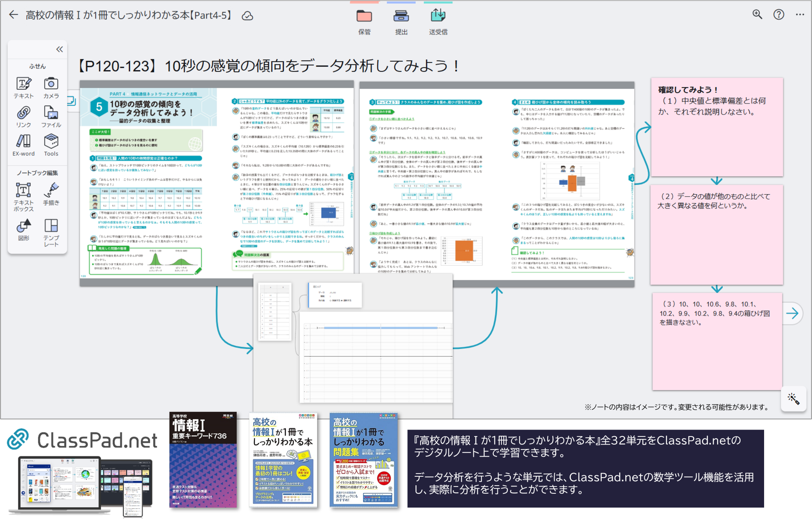Screen dimensions: 812x521
Task: Select the 図形 shapes tool
Action: [x=24, y=230]
